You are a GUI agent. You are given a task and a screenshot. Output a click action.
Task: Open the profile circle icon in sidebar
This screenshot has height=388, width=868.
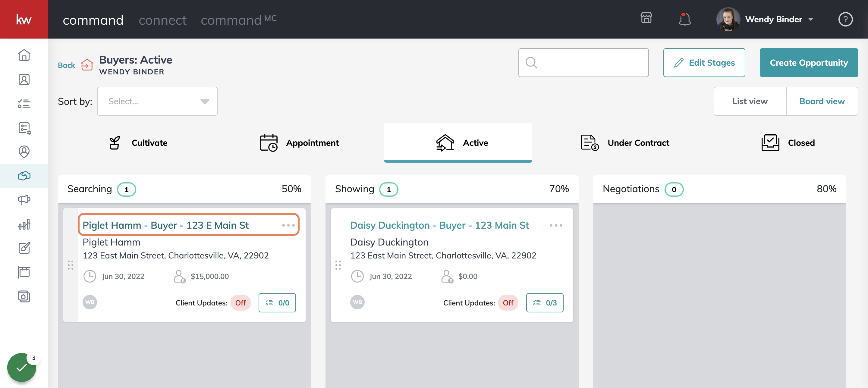pos(24,152)
